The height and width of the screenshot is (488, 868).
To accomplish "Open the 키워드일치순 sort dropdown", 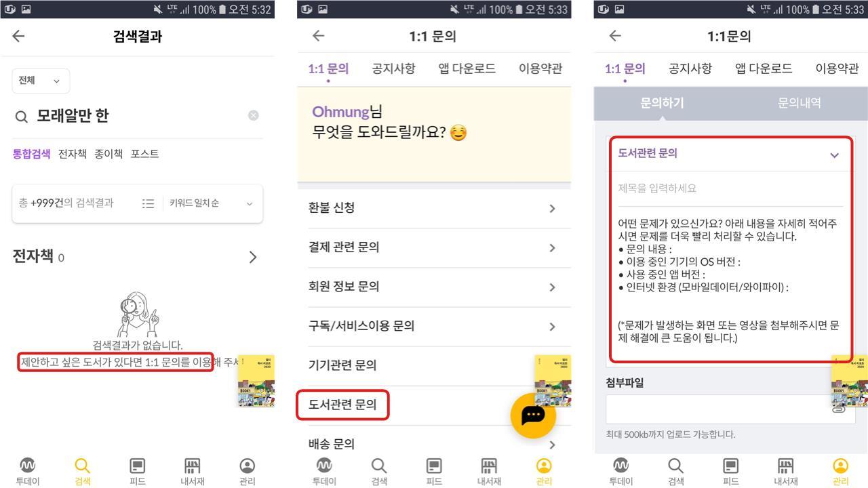I will (211, 203).
